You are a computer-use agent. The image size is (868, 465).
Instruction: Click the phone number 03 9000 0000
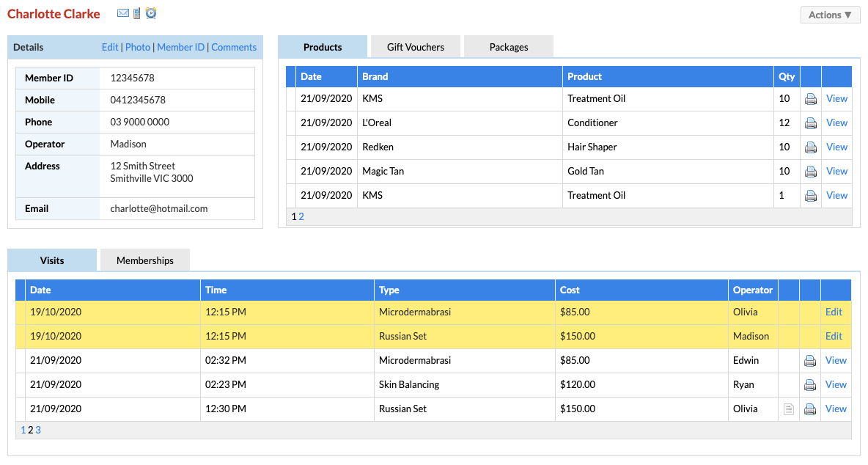pyautogui.click(x=139, y=122)
